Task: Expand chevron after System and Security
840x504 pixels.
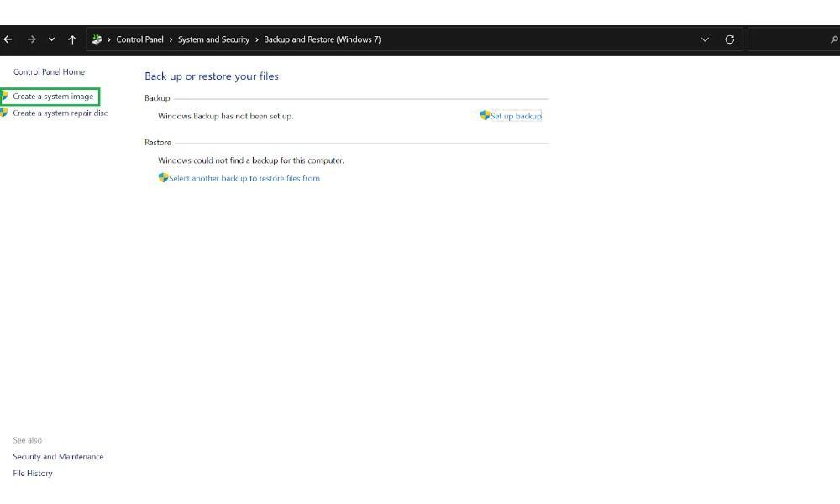Action: pos(256,39)
